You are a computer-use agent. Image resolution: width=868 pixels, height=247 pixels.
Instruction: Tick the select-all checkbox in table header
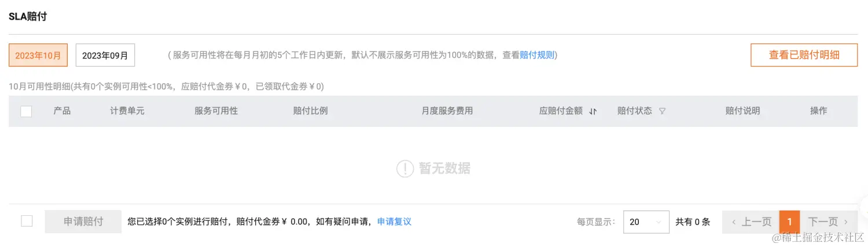(26, 111)
